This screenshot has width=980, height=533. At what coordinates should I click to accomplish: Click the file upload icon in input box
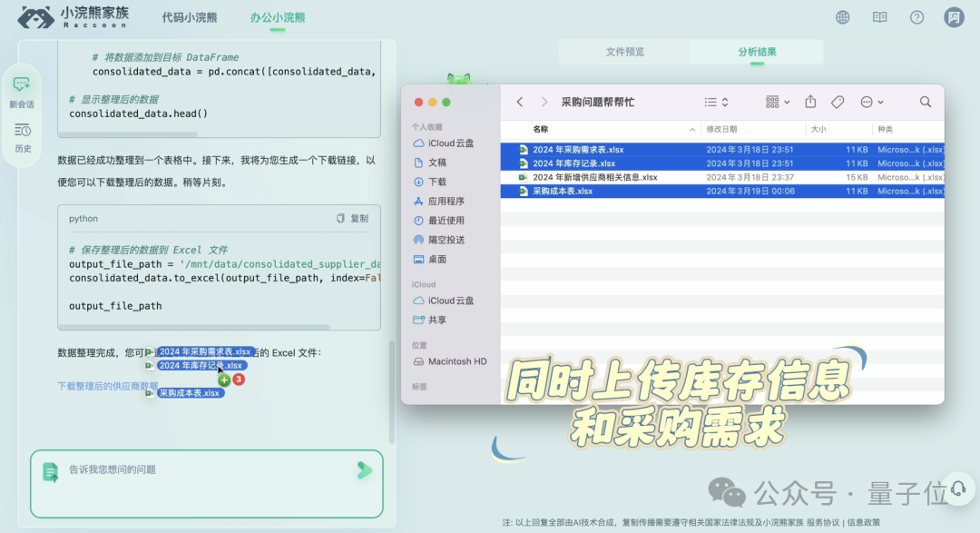[x=50, y=471]
